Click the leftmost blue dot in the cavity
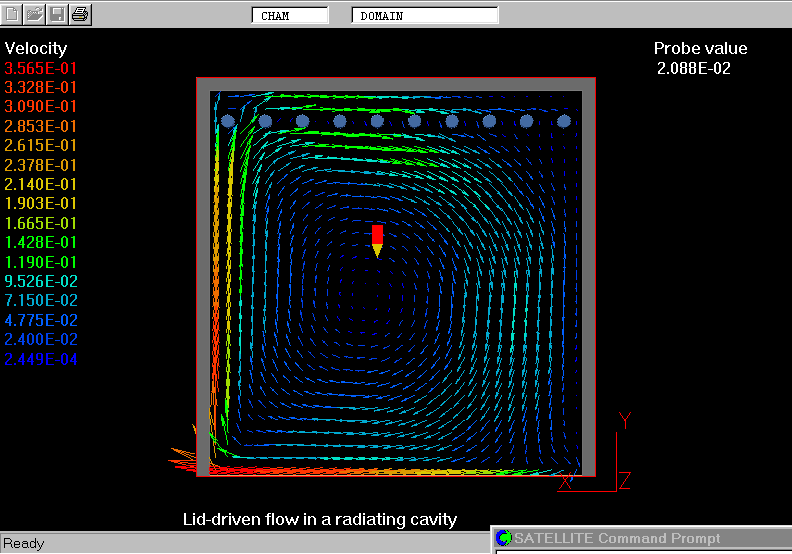 coord(228,121)
